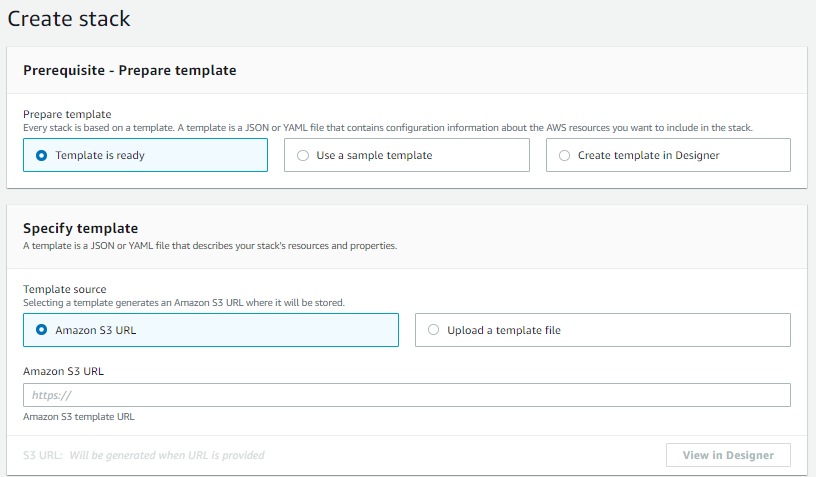Choose "Upload a template file" option
Image resolution: width=816 pixels, height=477 pixels.
click(x=433, y=330)
